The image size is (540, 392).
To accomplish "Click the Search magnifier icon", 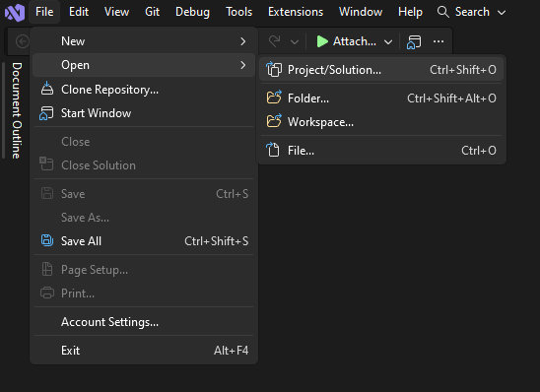I will (x=442, y=12).
